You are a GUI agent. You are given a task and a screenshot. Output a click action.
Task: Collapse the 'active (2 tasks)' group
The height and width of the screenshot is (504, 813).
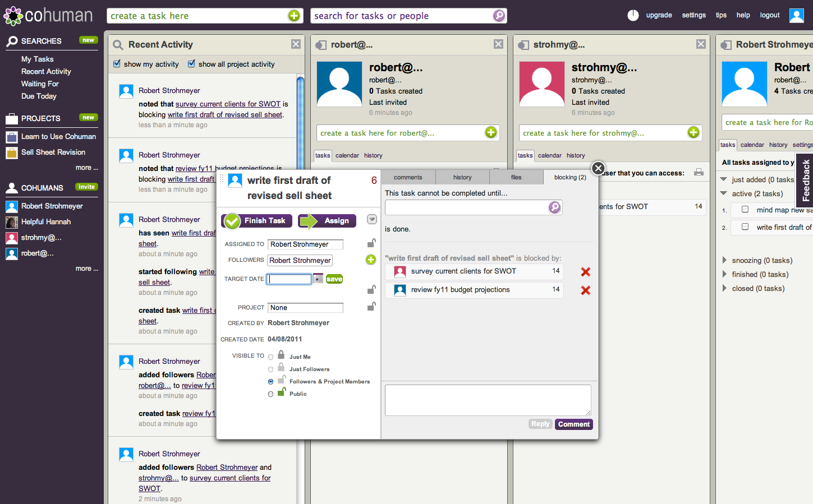[724, 193]
